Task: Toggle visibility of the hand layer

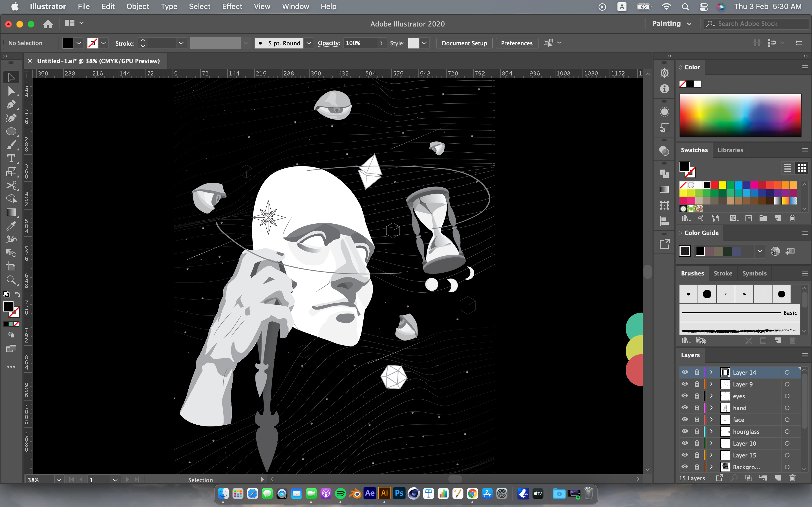Action: (x=685, y=408)
